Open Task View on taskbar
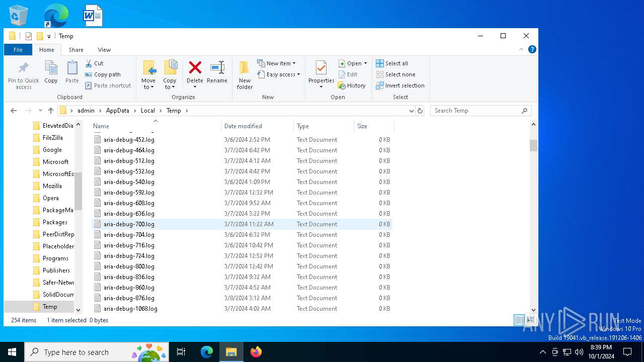This screenshot has height=362, width=644. tap(181, 352)
